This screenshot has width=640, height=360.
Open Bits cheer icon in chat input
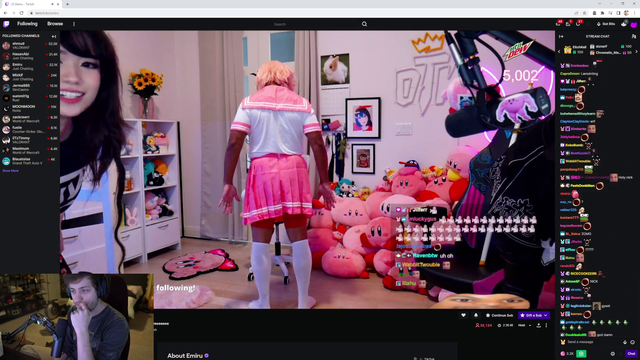[625, 342]
